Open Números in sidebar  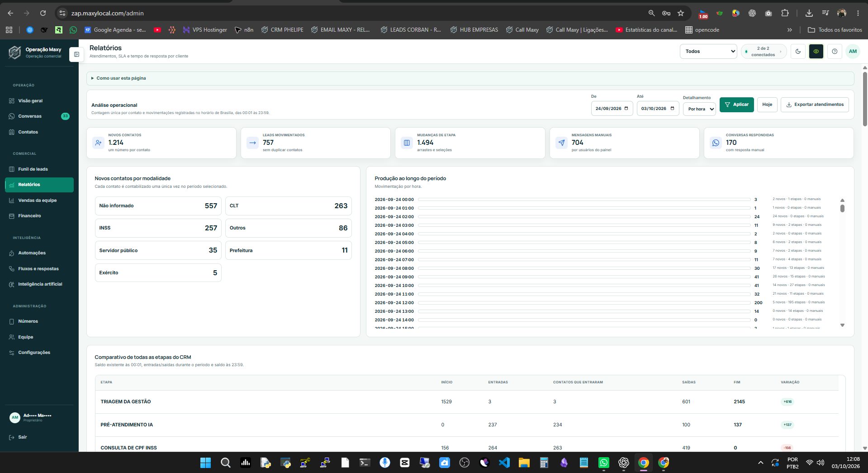tap(39, 321)
